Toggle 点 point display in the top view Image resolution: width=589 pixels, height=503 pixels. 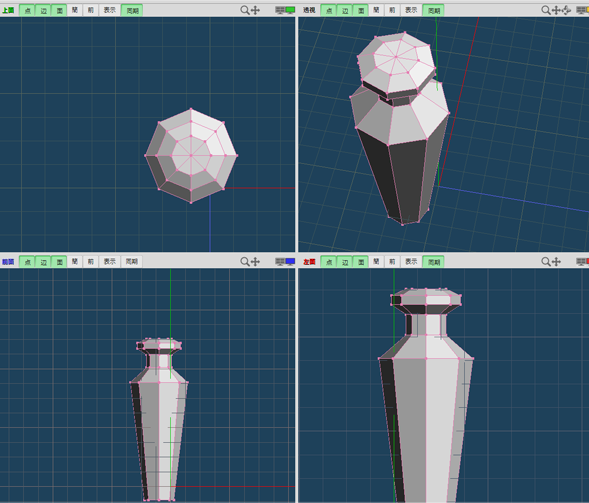pos(27,11)
